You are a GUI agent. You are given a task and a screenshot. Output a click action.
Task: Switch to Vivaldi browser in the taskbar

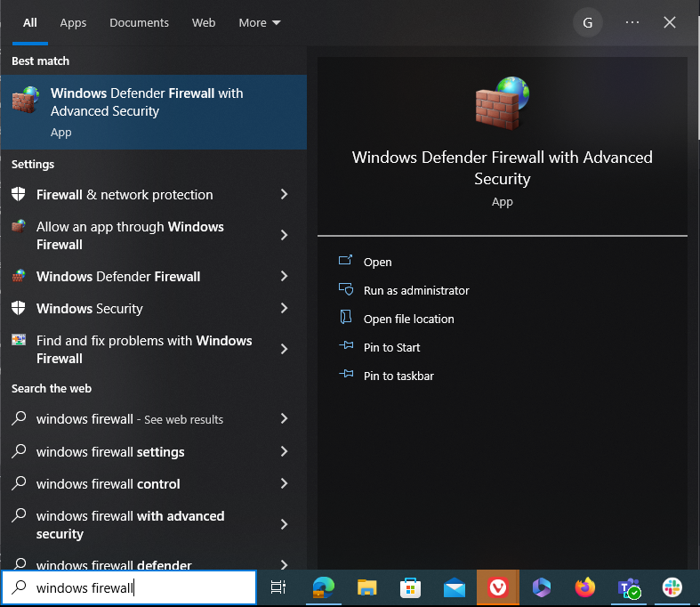498,587
